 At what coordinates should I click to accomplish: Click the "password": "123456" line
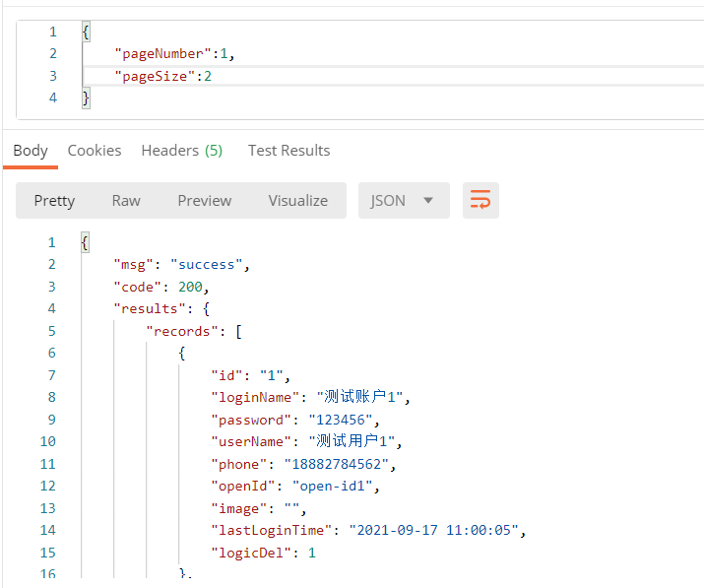[295, 420]
